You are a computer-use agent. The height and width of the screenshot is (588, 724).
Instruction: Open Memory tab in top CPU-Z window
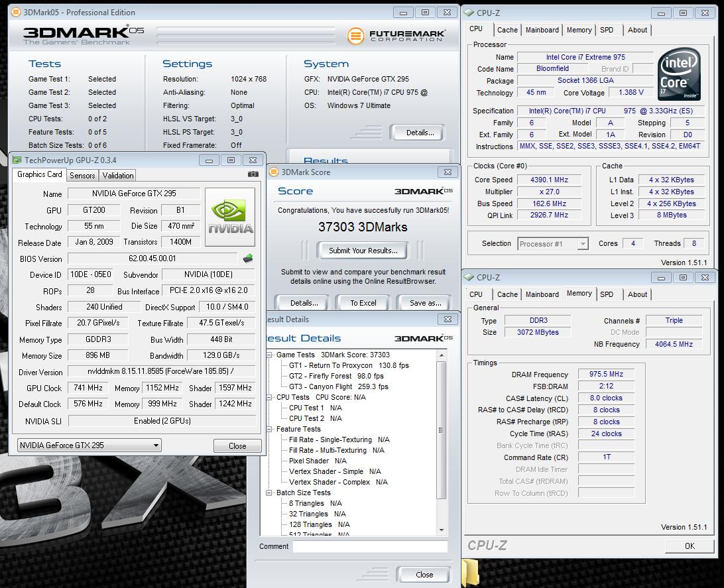click(579, 30)
